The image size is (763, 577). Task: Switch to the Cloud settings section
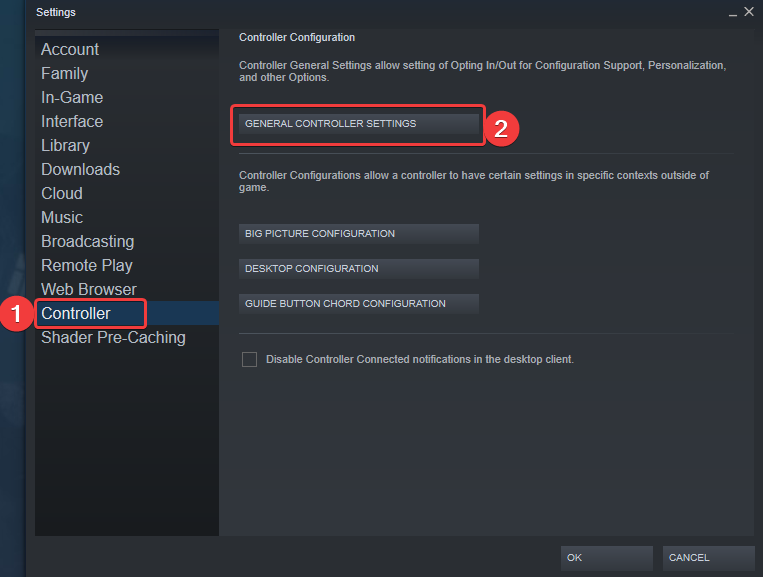pos(62,193)
